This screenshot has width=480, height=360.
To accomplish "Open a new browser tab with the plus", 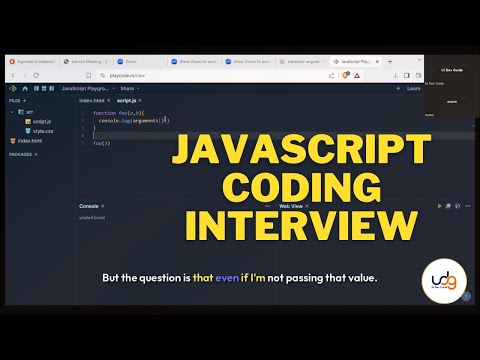I will (x=390, y=62).
